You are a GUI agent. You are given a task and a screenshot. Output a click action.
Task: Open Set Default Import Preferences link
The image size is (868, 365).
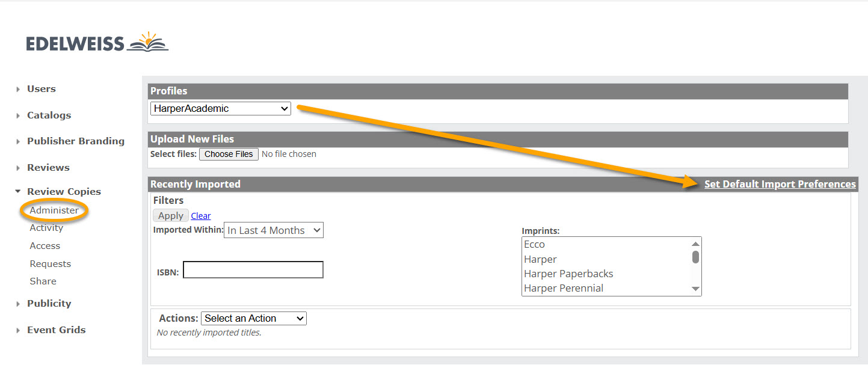(x=780, y=185)
